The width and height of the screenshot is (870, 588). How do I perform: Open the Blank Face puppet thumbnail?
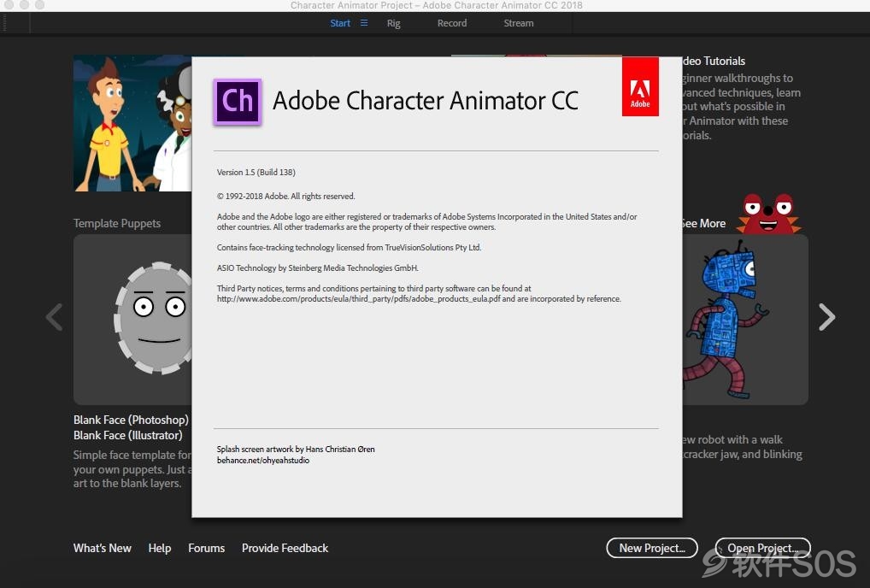[133, 319]
